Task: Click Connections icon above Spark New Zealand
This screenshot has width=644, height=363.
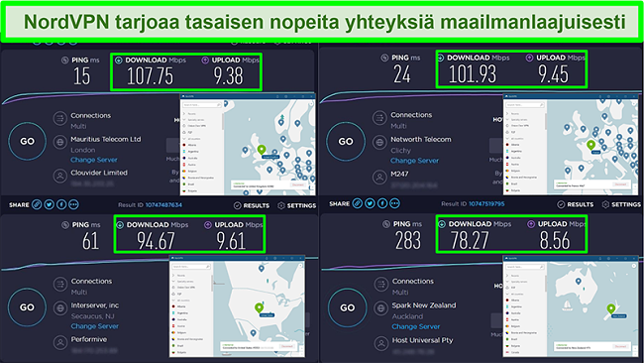Action: tap(381, 284)
